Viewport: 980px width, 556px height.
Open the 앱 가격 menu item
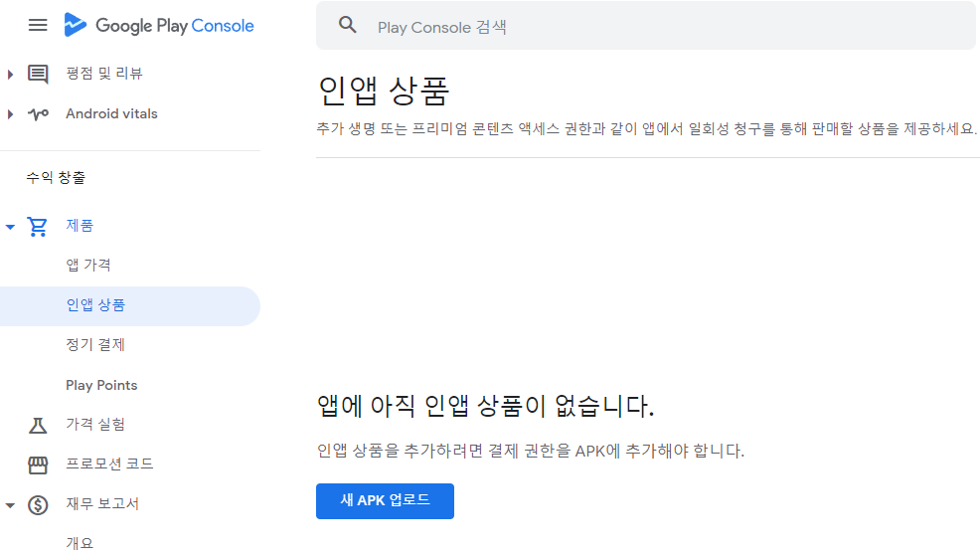(x=88, y=266)
